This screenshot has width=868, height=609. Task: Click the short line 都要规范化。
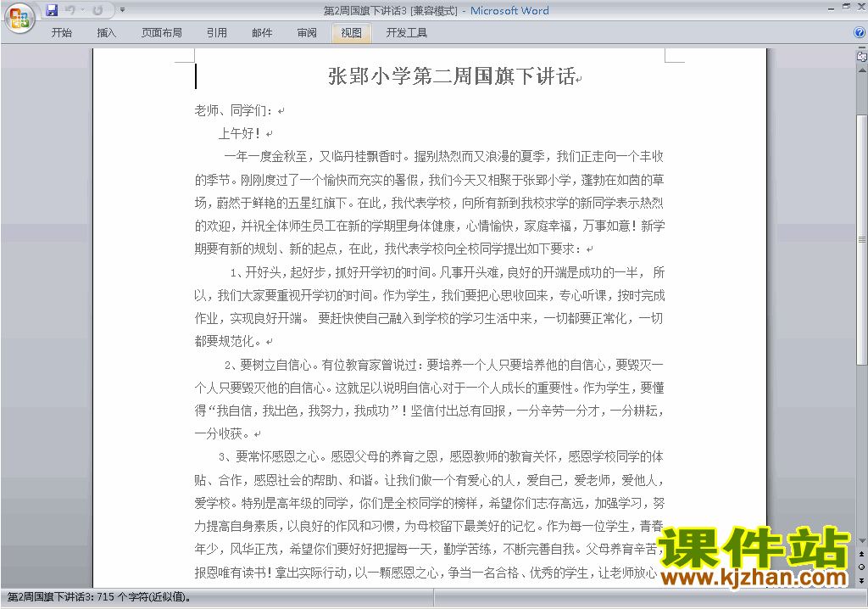pos(227,341)
